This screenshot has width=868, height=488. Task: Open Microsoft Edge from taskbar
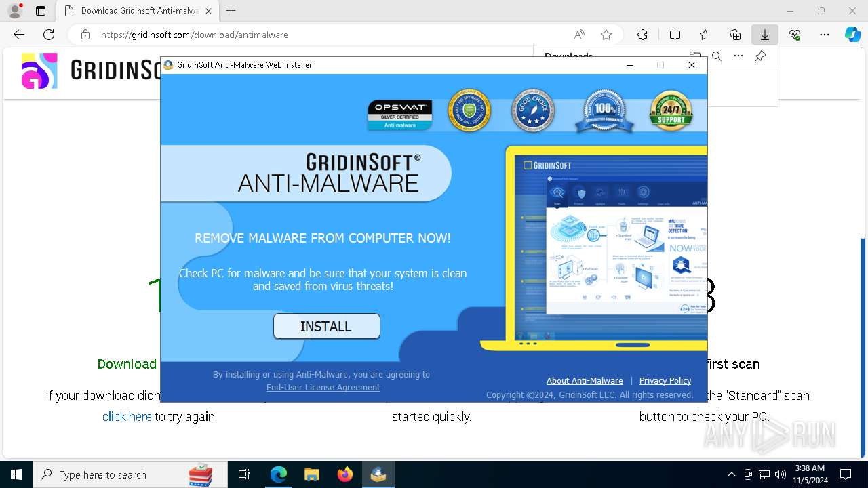coord(279,474)
